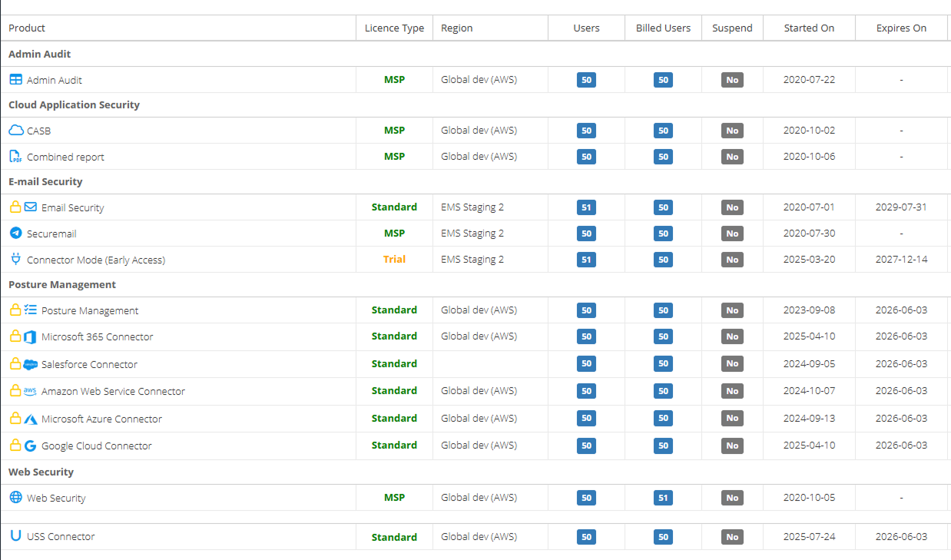Click the Suspend 'No' badge for Securemail
This screenshot has height=560, width=951.
[x=732, y=234]
